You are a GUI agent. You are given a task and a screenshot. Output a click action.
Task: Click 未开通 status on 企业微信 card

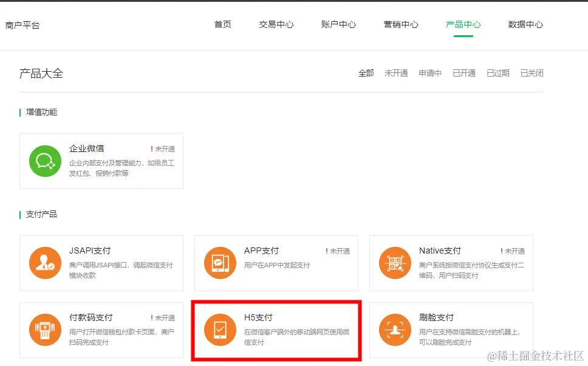[x=163, y=149]
